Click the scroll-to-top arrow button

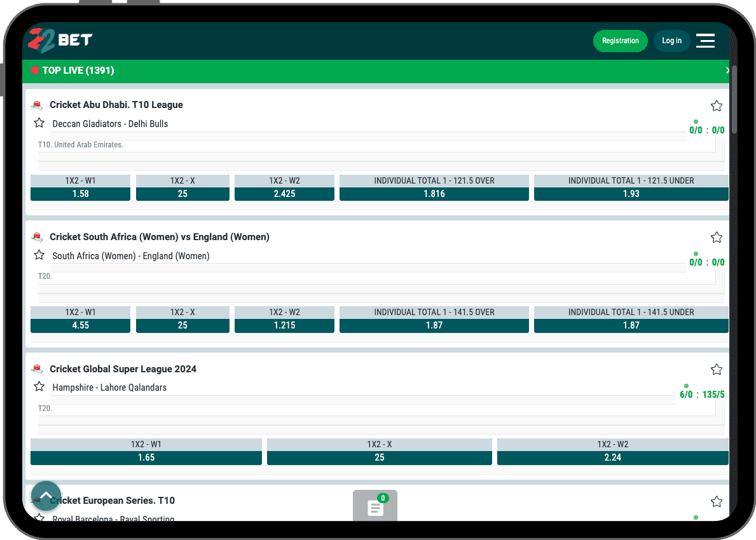(x=46, y=496)
